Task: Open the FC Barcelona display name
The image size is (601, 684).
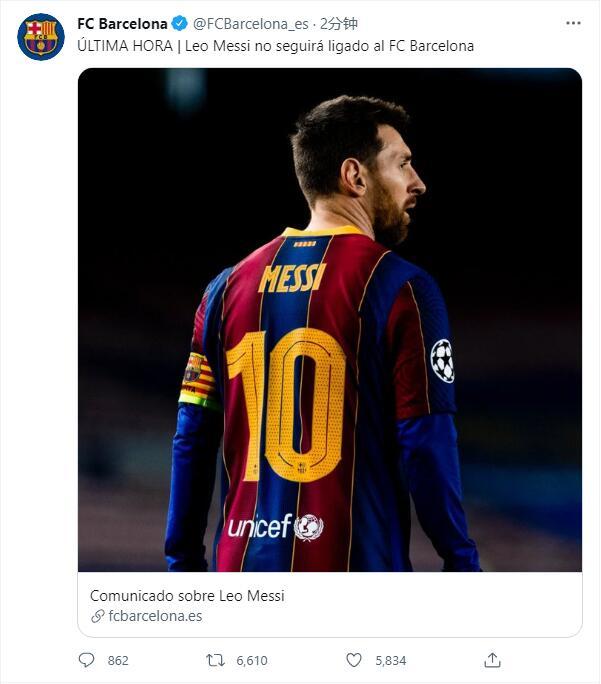Action: pyautogui.click(x=122, y=24)
